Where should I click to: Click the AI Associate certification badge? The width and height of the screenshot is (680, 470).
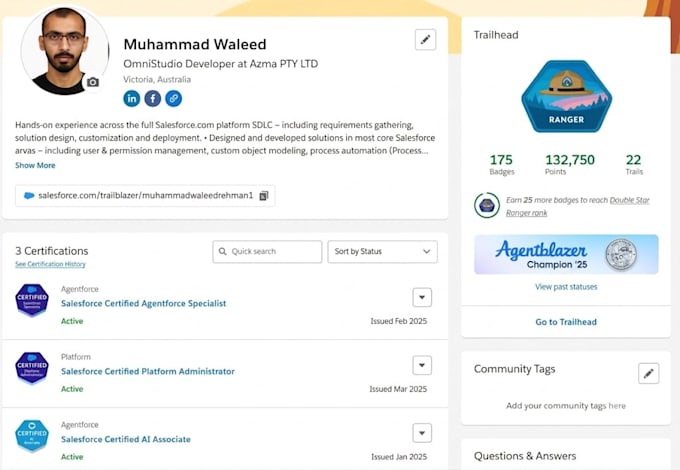(x=32, y=435)
